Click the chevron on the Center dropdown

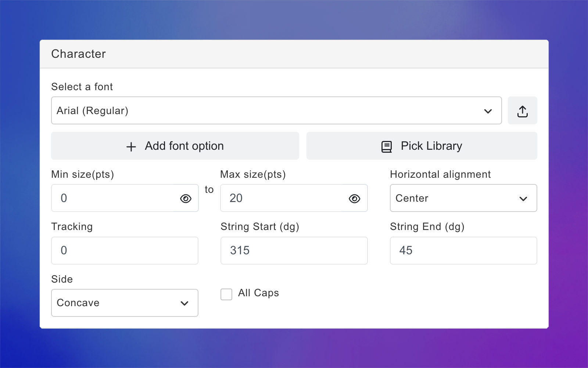pyautogui.click(x=523, y=199)
